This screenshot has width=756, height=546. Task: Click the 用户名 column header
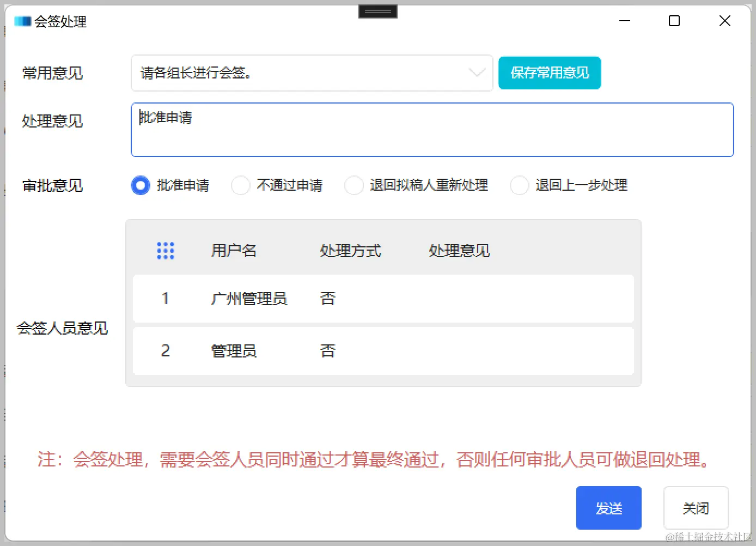pos(234,251)
